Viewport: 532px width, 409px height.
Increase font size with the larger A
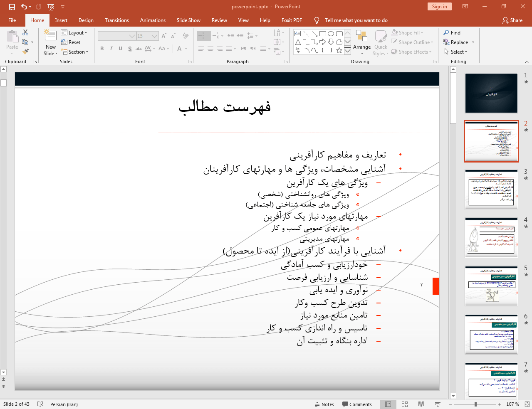164,36
